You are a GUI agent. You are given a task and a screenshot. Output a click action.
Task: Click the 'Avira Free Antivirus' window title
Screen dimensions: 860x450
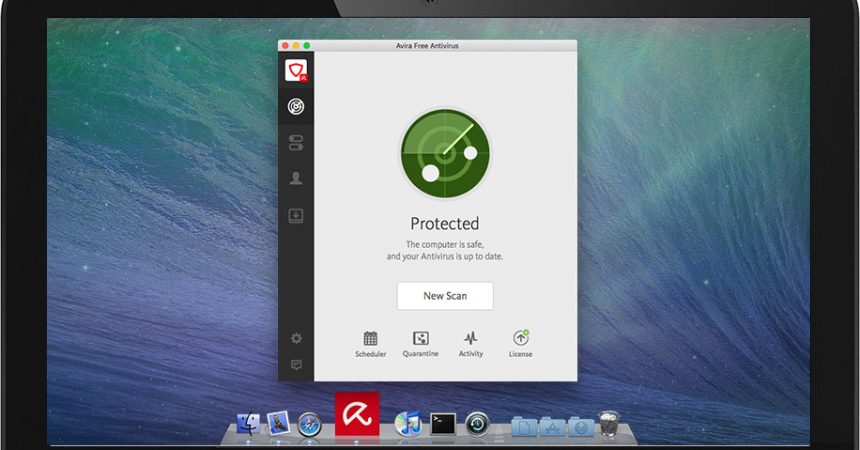tap(427, 46)
